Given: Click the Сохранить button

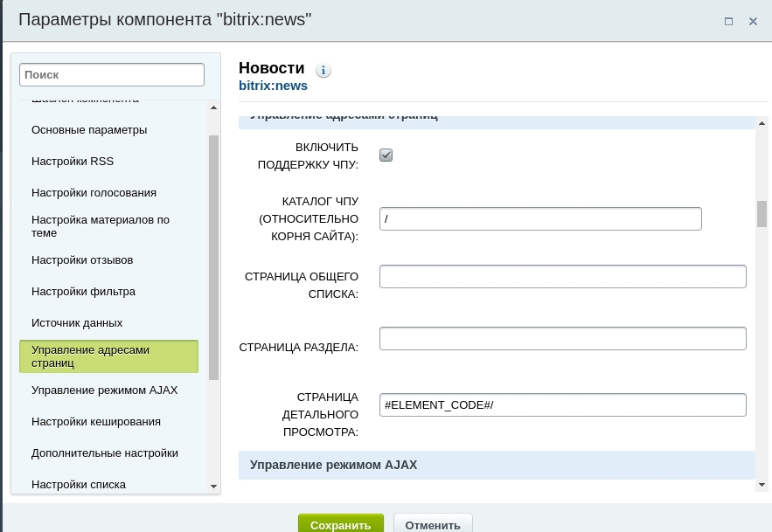Looking at the screenshot, I should (341, 525).
